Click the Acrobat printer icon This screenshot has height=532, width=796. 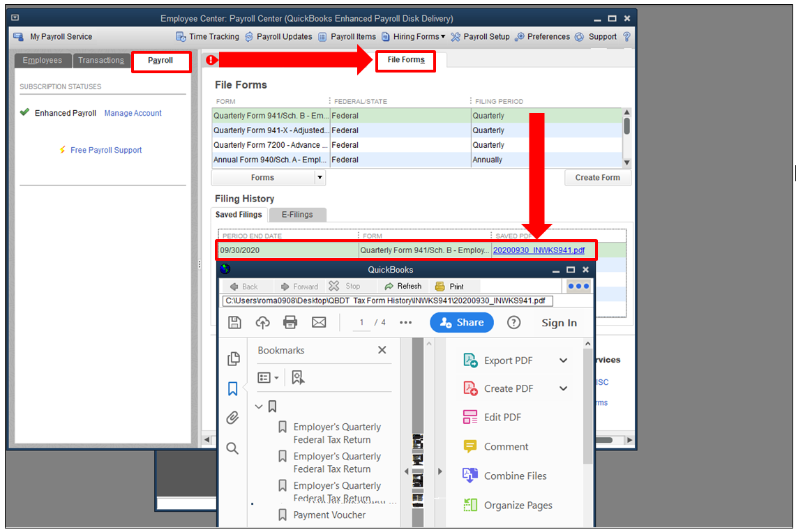290,323
